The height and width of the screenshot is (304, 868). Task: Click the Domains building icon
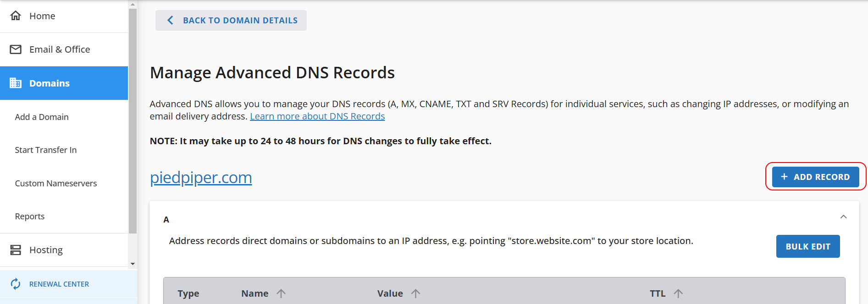coord(16,83)
